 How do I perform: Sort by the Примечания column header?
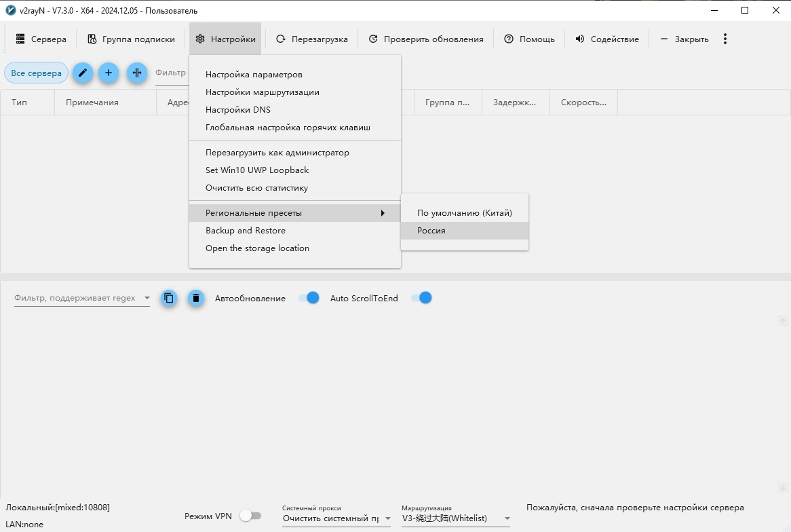105,102
